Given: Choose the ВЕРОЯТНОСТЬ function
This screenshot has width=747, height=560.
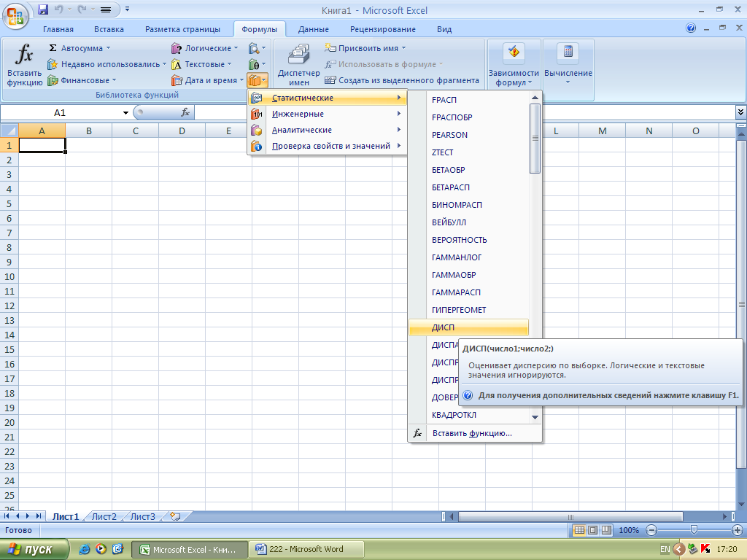Looking at the screenshot, I should [x=469, y=240].
